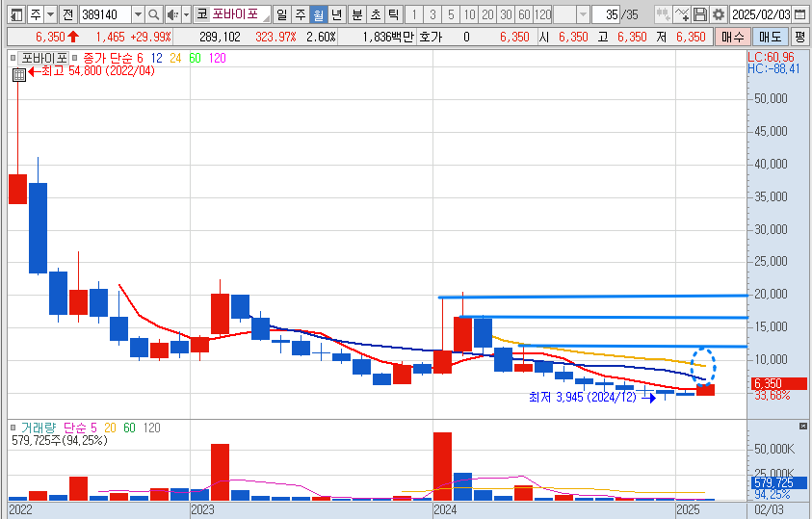
Task: Choose interval 10 button
Action: click(x=469, y=14)
